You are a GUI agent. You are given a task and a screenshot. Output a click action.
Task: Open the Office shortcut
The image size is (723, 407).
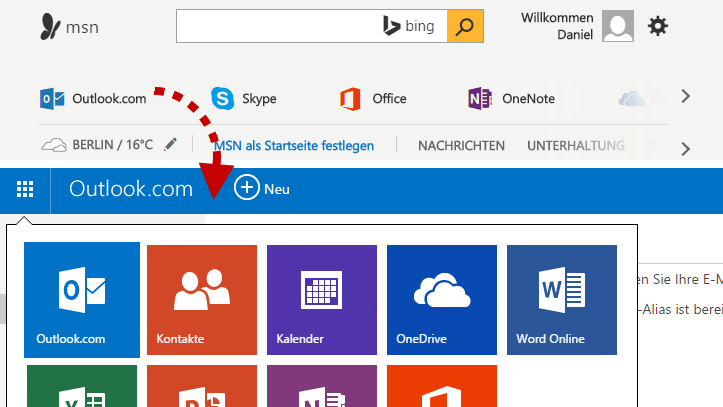pyautogui.click(x=373, y=99)
